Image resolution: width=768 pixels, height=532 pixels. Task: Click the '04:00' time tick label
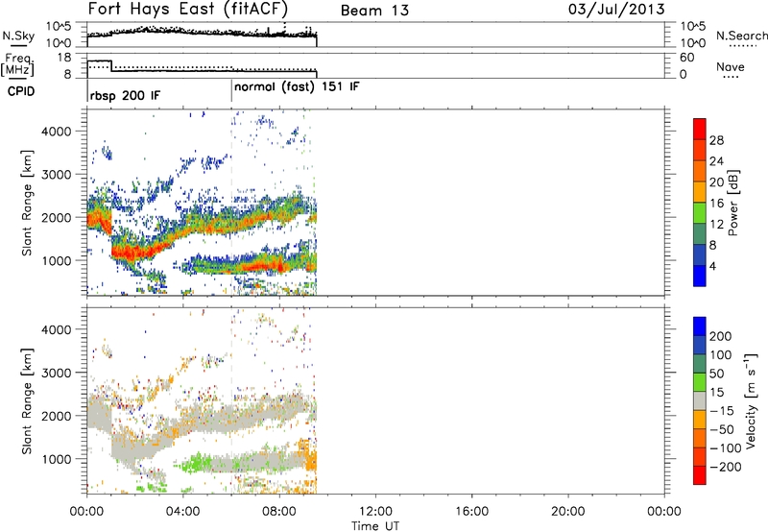[x=182, y=512]
